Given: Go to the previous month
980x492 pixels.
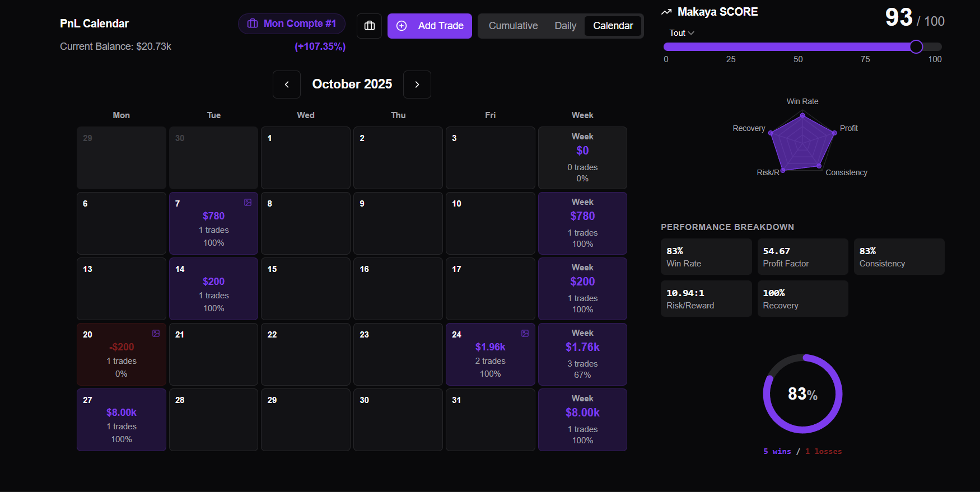Looking at the screenshot, I should 287,85.
